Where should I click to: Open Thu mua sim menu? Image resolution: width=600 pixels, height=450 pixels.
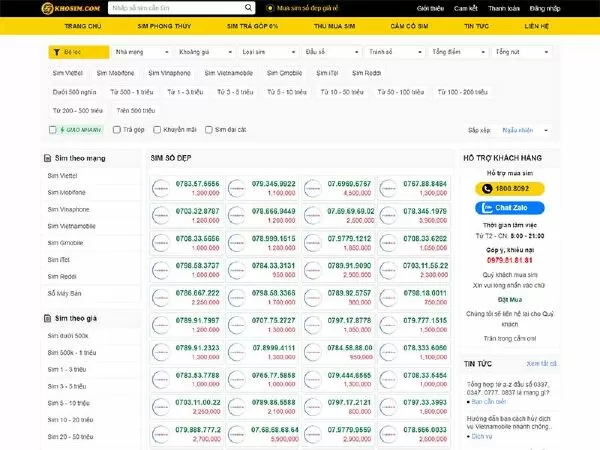pos(334,26)
